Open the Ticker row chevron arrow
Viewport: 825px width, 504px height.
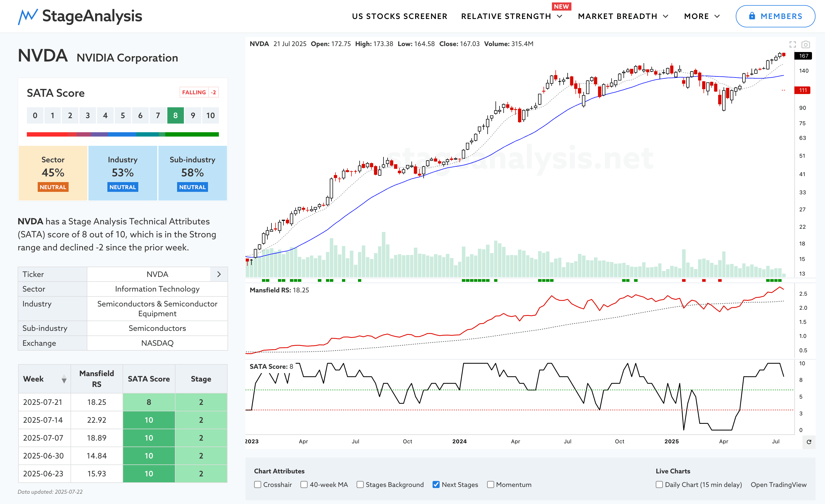click(x=219, y=274)
